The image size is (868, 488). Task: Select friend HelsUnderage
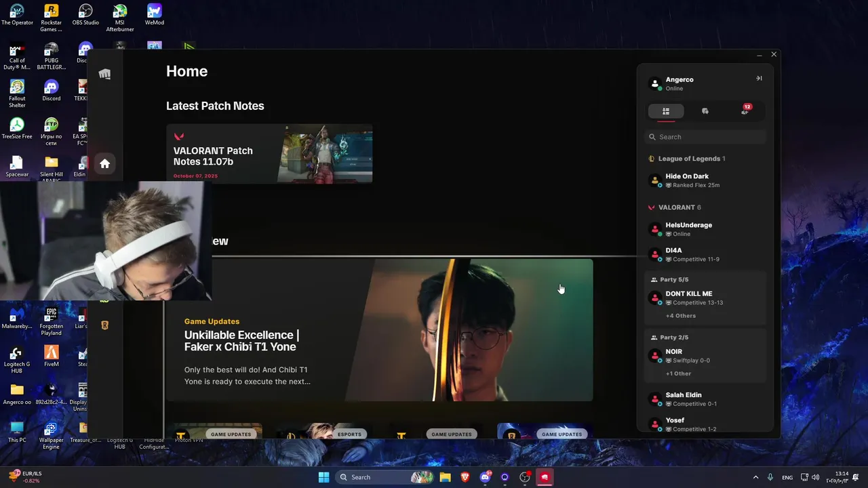point(705,229)
